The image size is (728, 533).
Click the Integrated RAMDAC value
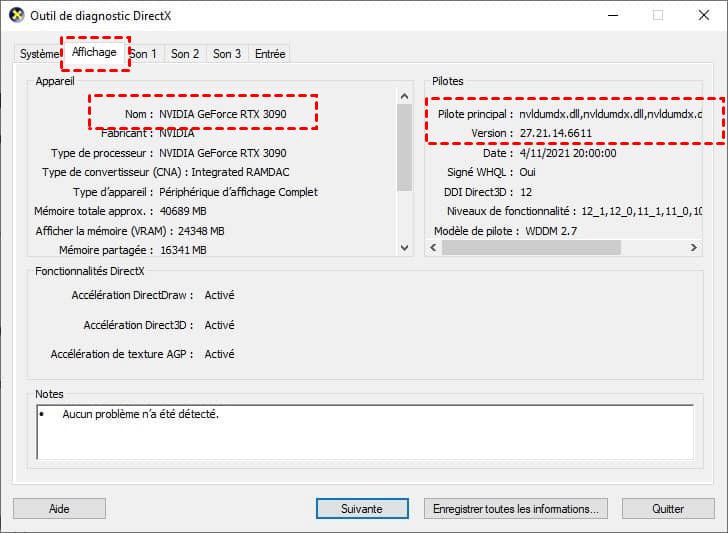click(240, 172)
